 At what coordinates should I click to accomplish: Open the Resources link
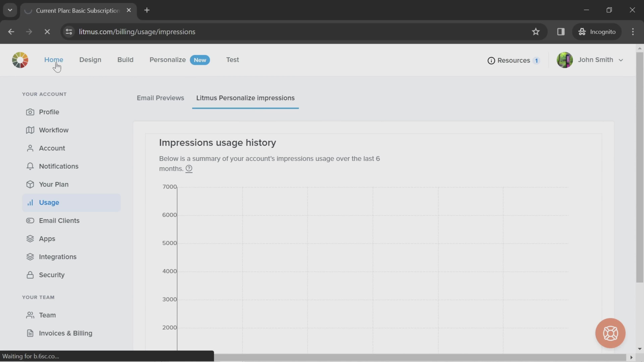coord(514,61)
